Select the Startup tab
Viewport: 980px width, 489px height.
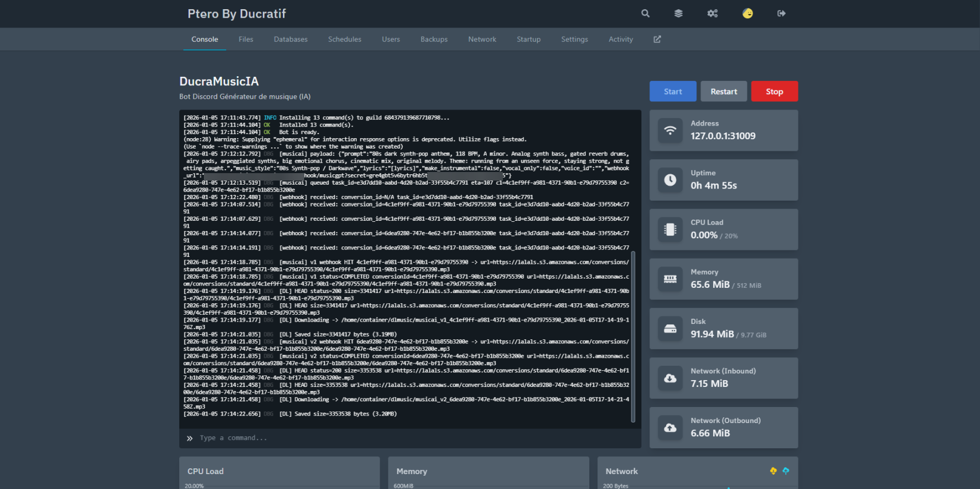click(x=528, y=39)
